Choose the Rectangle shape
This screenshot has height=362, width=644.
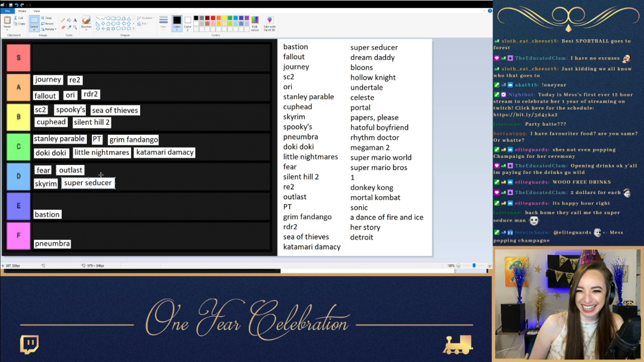click(113, 18)
